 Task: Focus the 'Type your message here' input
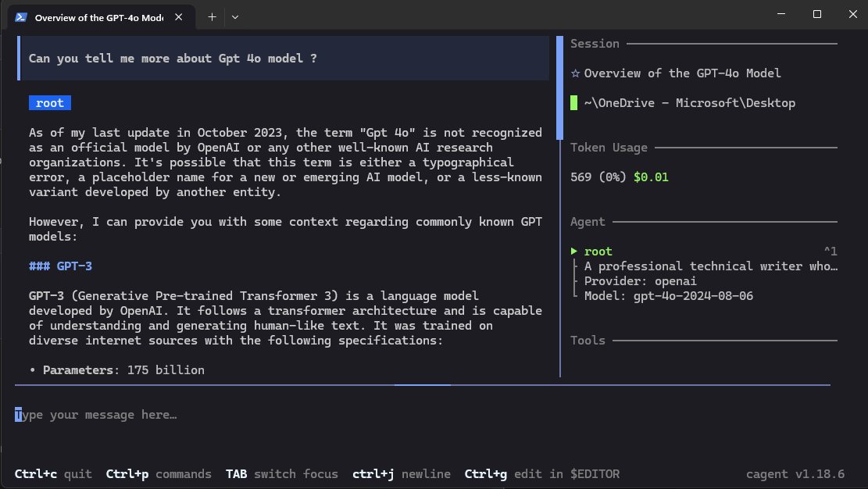pos(423,415)
